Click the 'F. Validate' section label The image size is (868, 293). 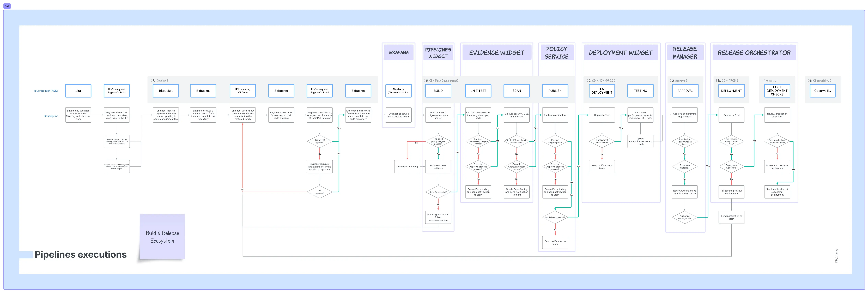tap(770, 81)
